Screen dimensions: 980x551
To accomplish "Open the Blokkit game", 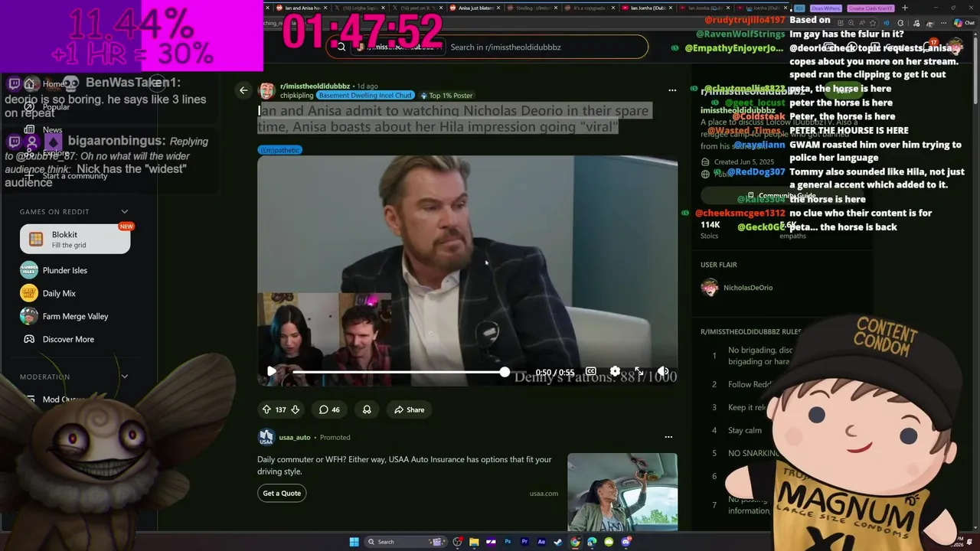I will (x=75, y=239).
